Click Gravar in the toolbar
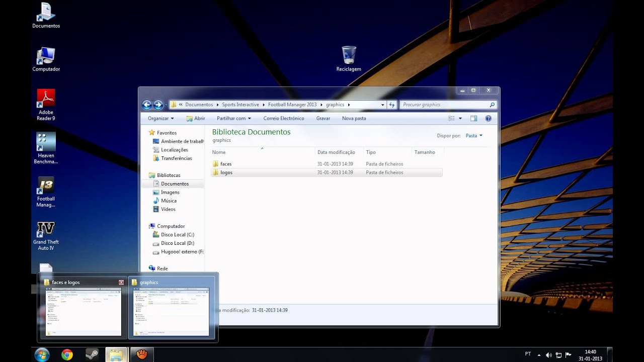 click(x=323, y=119)
